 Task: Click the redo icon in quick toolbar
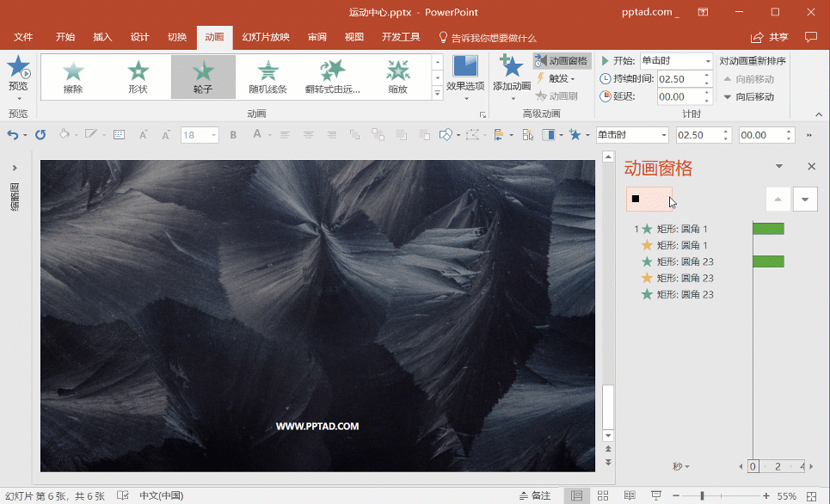click(x=40, y=135)
